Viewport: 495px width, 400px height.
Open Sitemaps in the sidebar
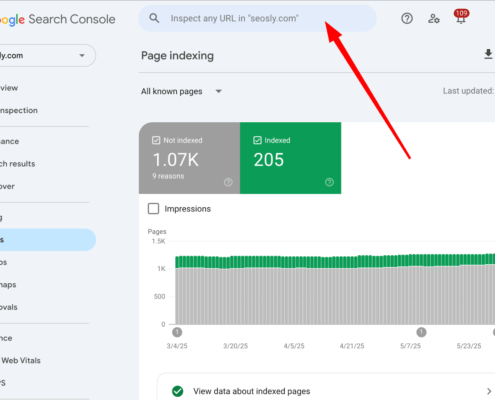(8, 285)
